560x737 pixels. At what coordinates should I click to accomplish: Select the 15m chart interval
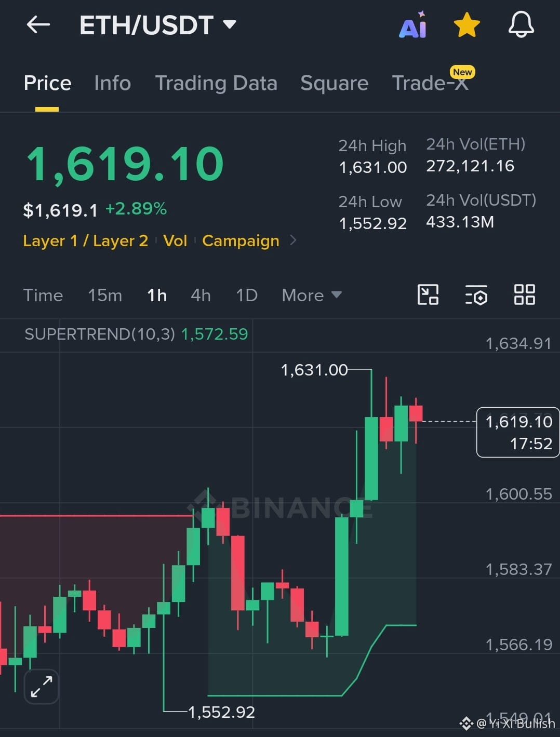105,295
